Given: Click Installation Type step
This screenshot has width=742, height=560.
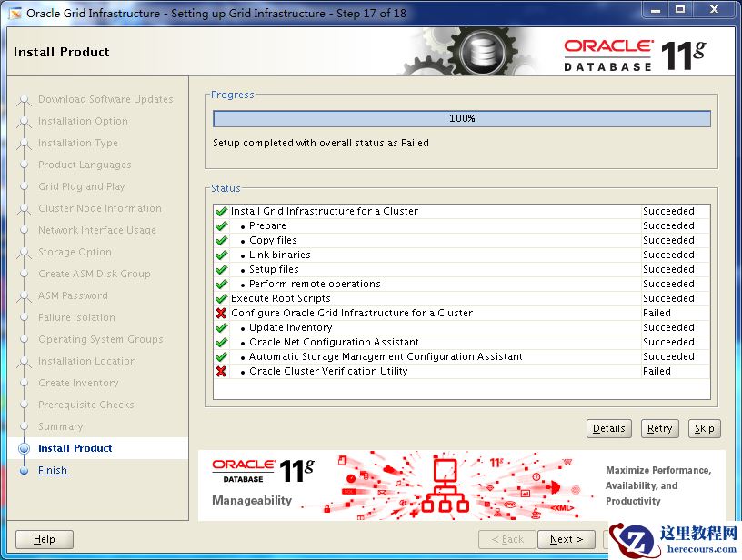Looking at the screenshot, I should coord(78,143).
